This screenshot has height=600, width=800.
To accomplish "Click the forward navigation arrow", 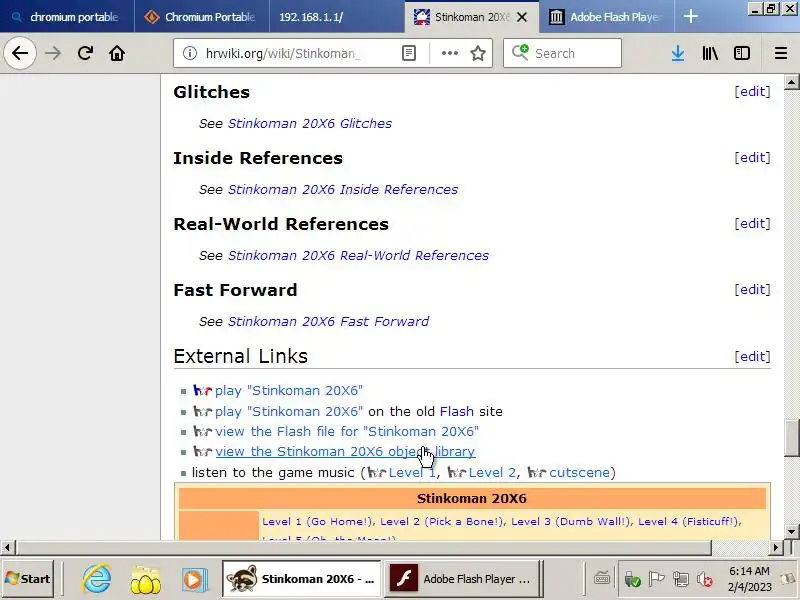I will [53, 53].
